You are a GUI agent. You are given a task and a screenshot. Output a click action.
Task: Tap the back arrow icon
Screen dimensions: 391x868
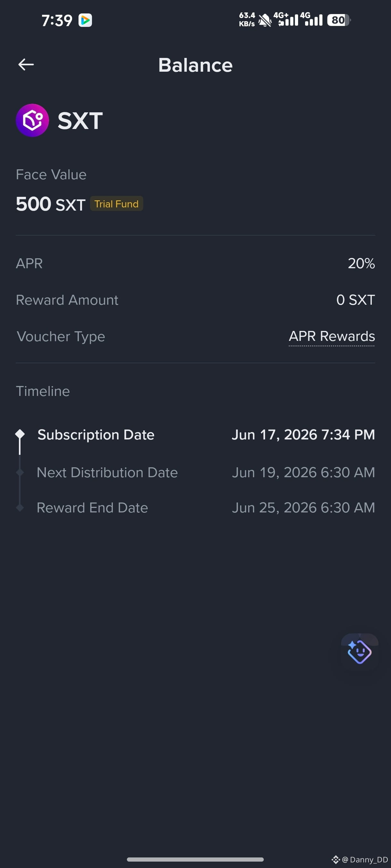(26, 64)
